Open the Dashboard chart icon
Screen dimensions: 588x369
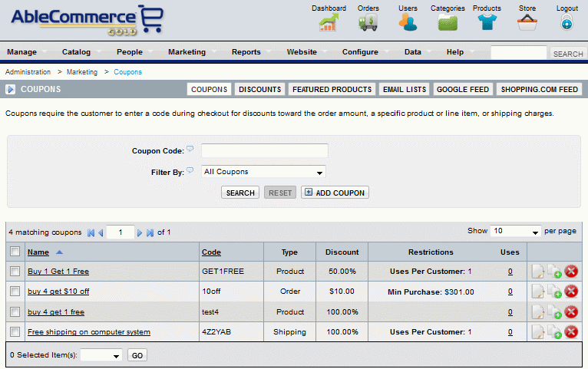click(329, 22)
